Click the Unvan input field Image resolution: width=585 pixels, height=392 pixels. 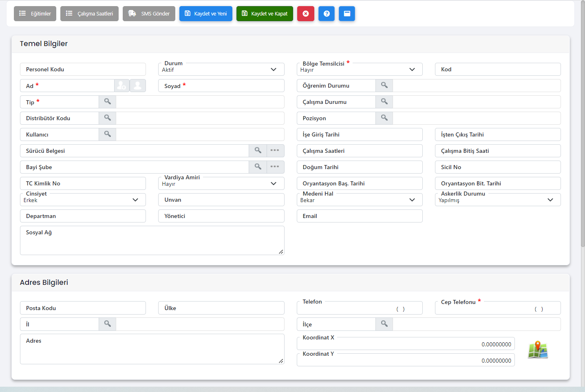coord(221,200)
